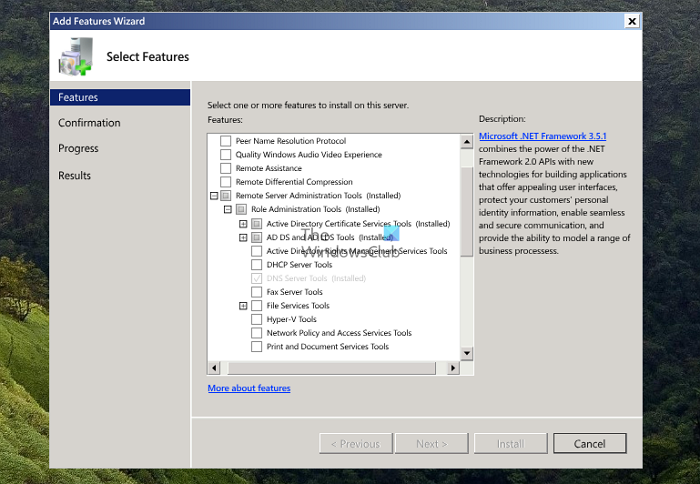This screenshot has width=700, height=484.
Task: Enable DHCP Server Tools checkbox
Action: [256, 265]
